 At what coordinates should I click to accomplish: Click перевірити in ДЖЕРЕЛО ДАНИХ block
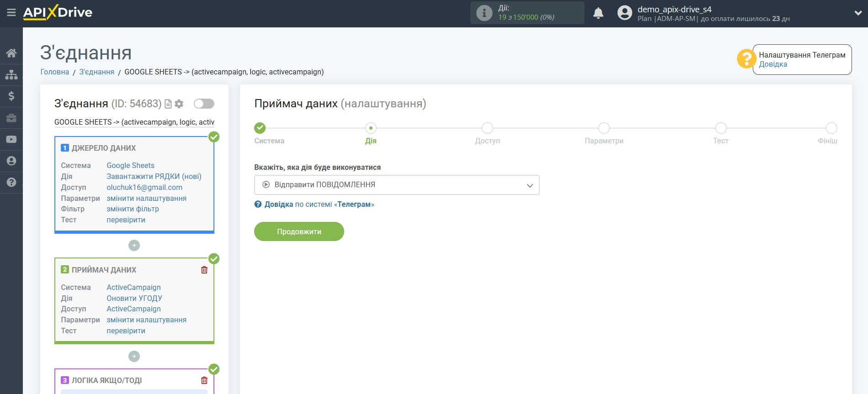(126, 220)
